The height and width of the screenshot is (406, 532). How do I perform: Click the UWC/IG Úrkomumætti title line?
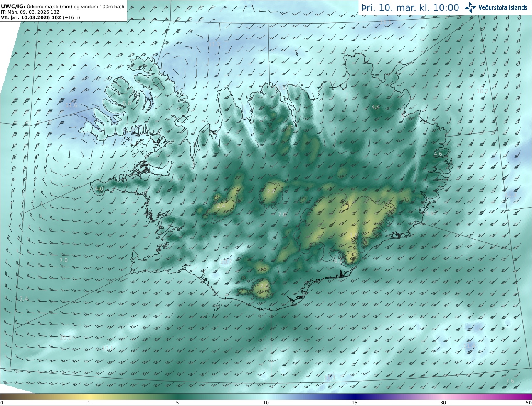[63, 7]
